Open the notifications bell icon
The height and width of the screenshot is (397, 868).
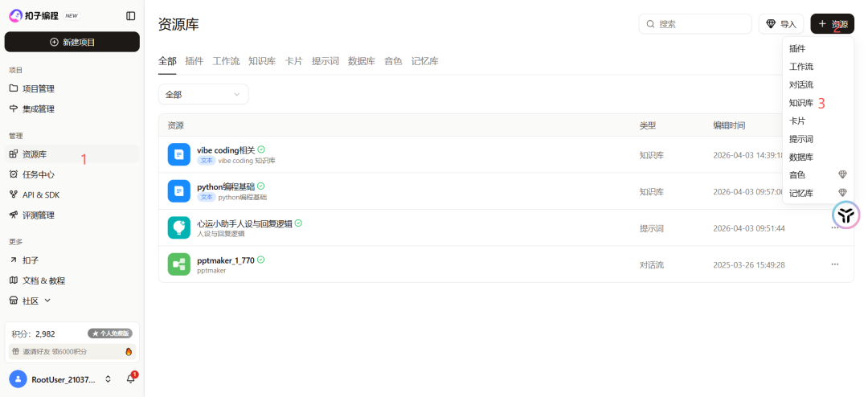point(131,379)
